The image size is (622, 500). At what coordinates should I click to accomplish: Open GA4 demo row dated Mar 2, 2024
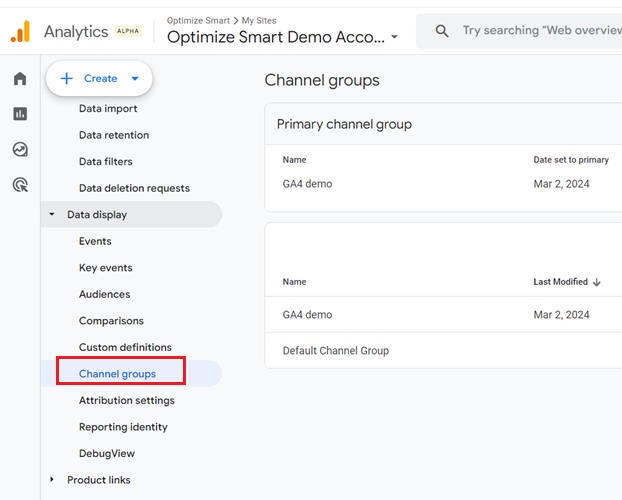pyautogui.click(x=307, y=315)
